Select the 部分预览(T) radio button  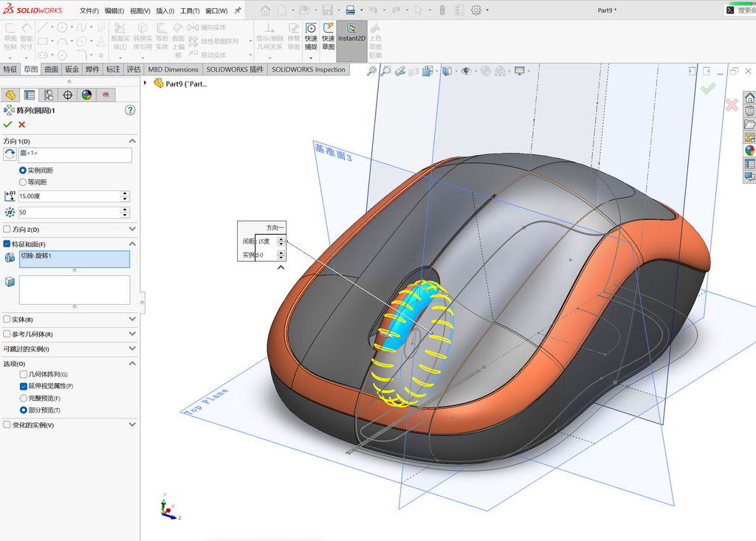coord(23,410)
